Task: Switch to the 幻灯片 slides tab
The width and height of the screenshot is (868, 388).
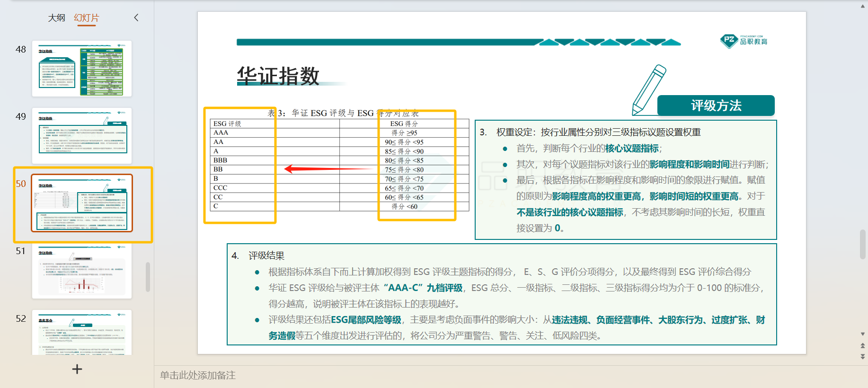Action: pyautogui.click(x=87, y=18)
